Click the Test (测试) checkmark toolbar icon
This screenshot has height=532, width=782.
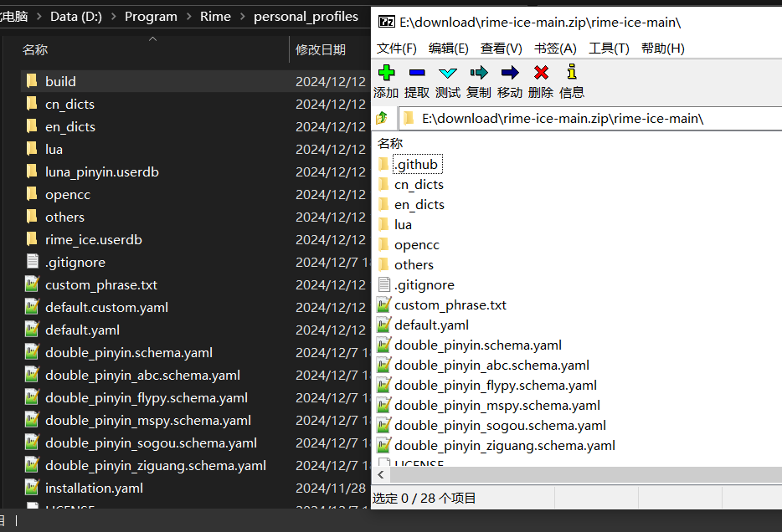point(447,73)
